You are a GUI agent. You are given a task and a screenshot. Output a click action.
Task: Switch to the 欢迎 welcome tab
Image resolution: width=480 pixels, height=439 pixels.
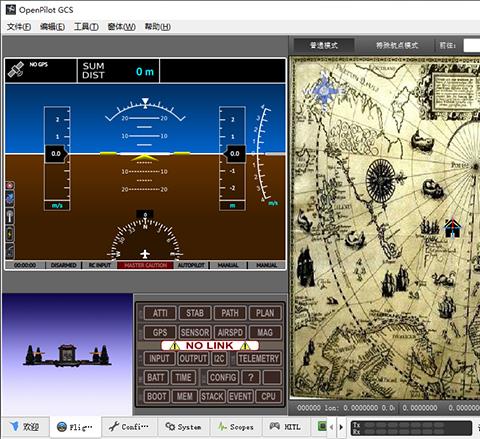(25, 427)
